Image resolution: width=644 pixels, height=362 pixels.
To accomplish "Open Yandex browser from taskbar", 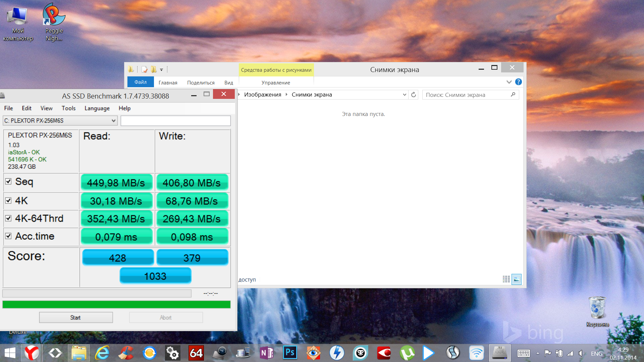I will point(32,353).
